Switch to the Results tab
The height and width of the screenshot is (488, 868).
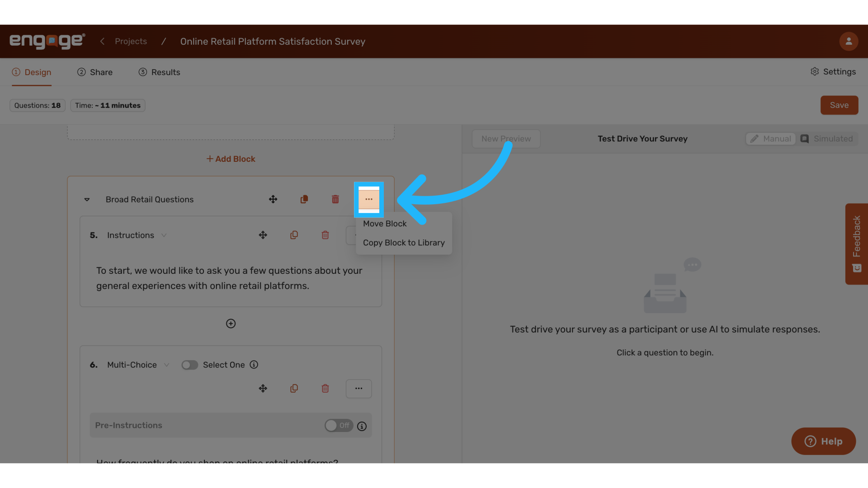coord(159,72)
